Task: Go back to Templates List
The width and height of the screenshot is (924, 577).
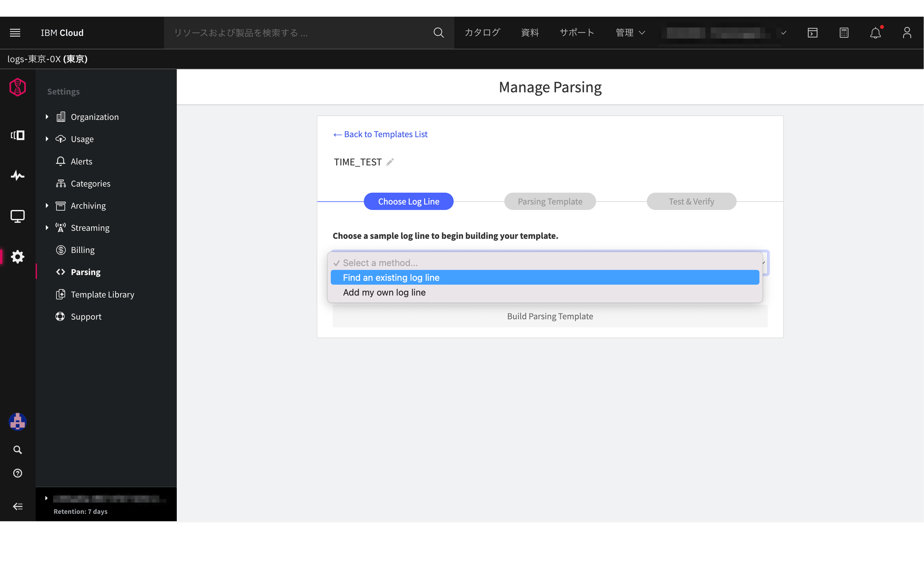Action: [380, 134]
